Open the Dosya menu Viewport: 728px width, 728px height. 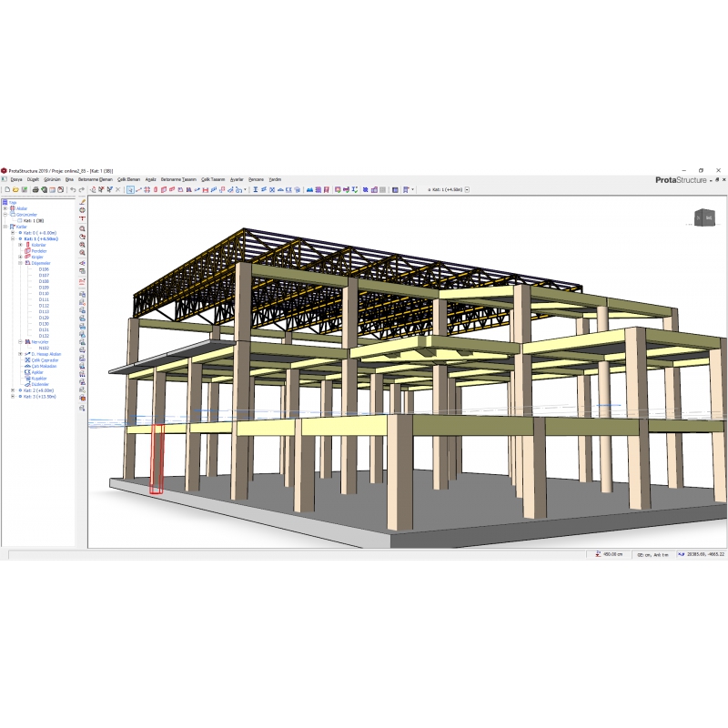pyautogui.click(x=15, y=179)
